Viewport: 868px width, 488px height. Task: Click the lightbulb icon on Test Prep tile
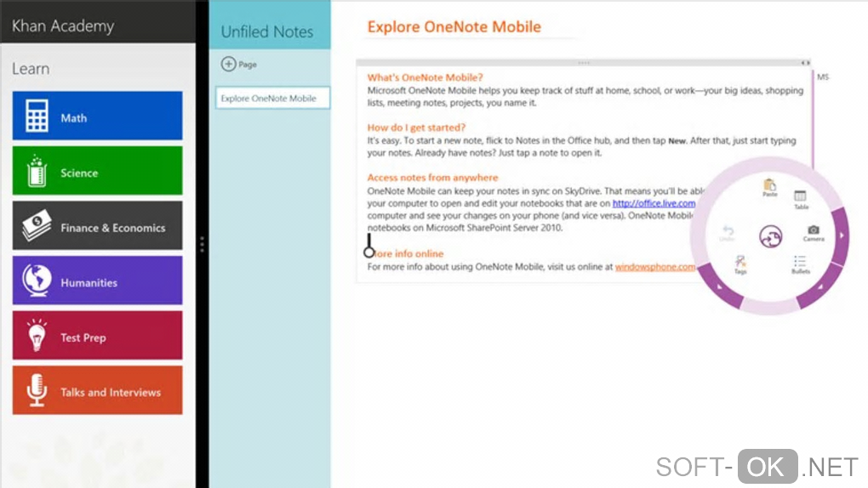point(37,335)
